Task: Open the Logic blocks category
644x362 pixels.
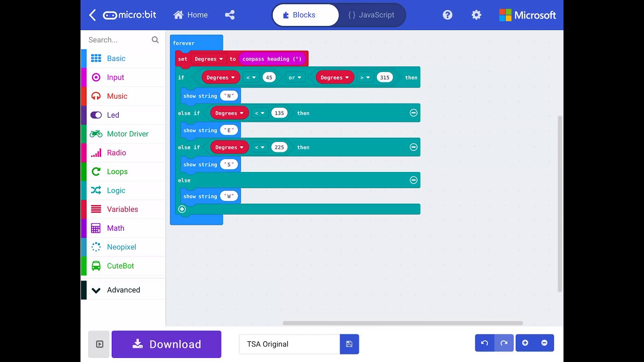Action: [x=123, y=191]
